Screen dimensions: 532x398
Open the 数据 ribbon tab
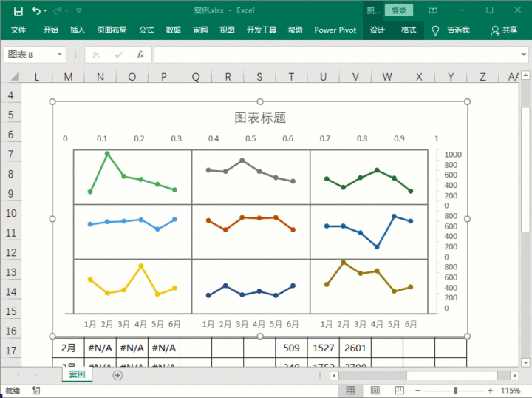point(174,30)
